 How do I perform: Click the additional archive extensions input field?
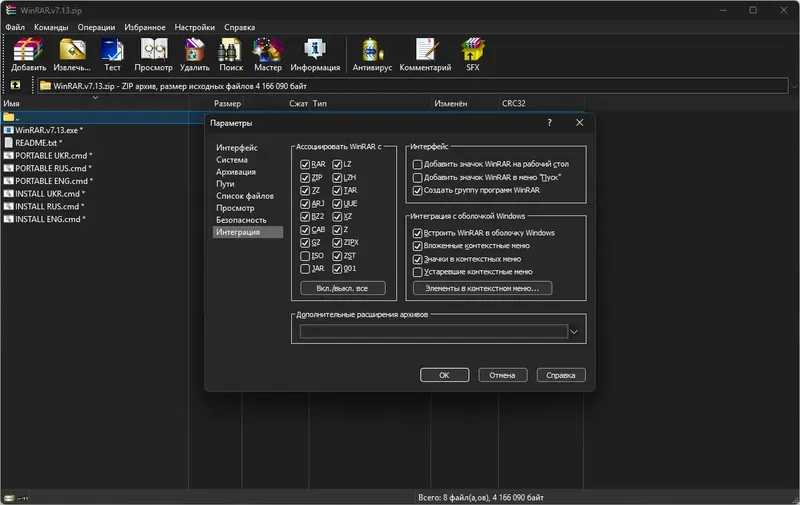pos(434,332)
